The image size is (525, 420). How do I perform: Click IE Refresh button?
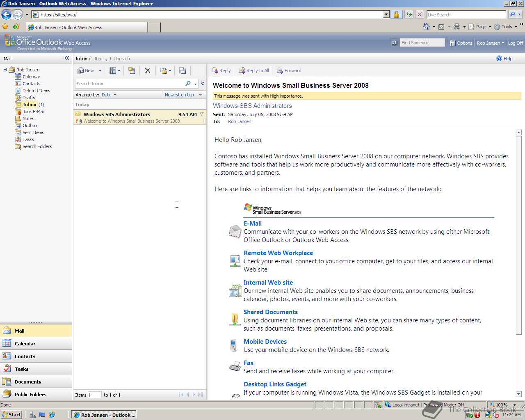click(409, 14)
